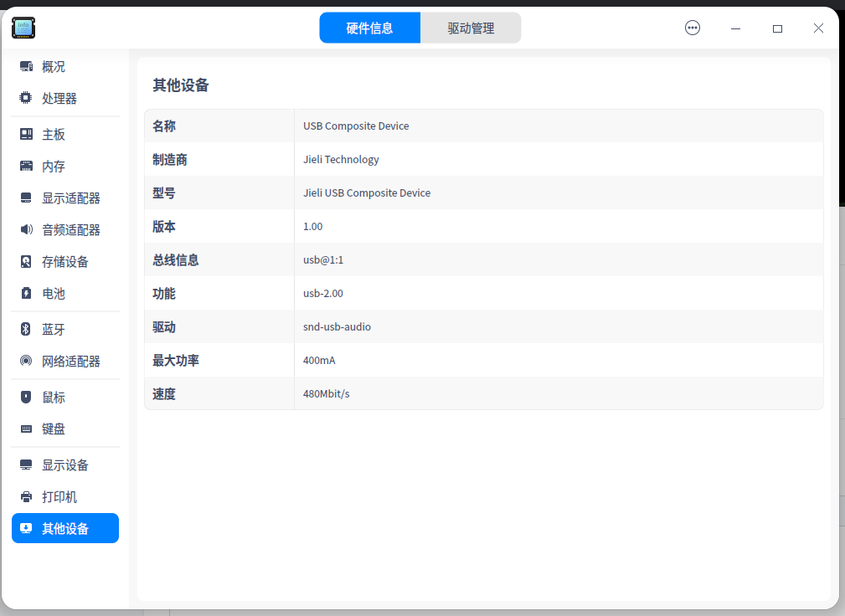845x616 pixels.
Task: Click the 功能 row label
Action: click(164, 293)
